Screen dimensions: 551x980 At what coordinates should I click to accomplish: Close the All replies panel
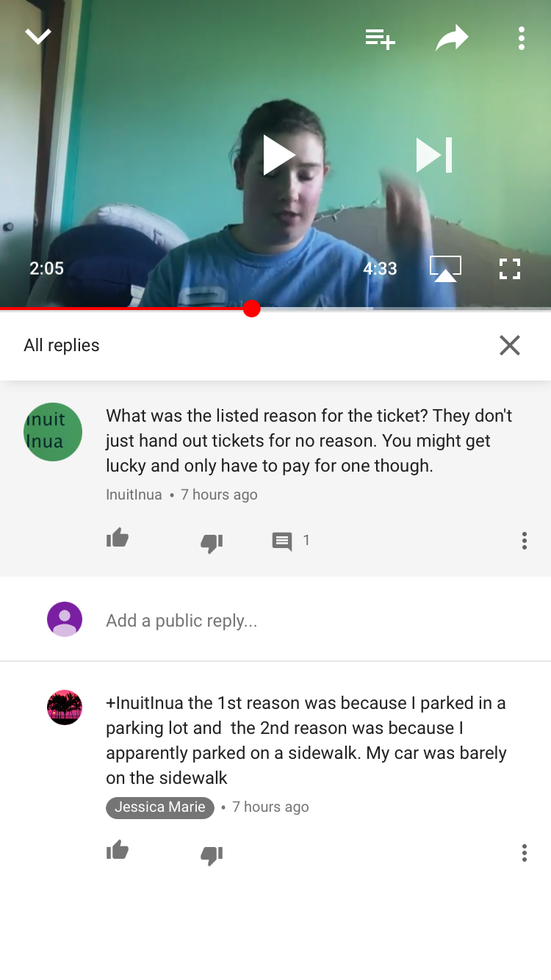[510, 345]
